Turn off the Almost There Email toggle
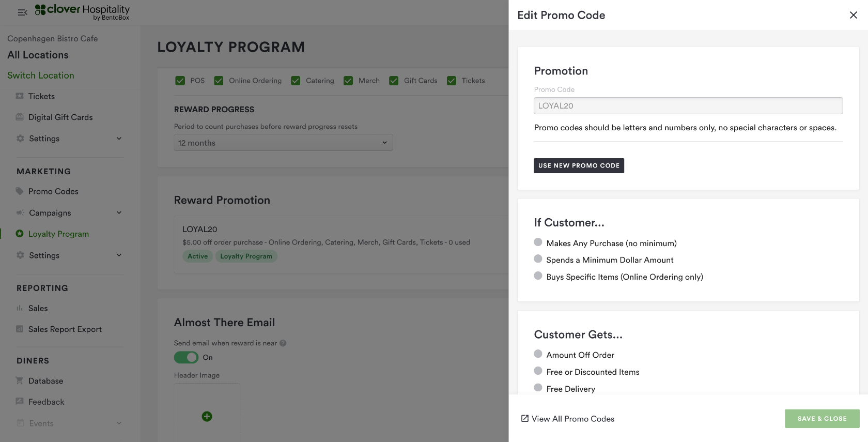868x442 pixels. click(x=186, y=357)
